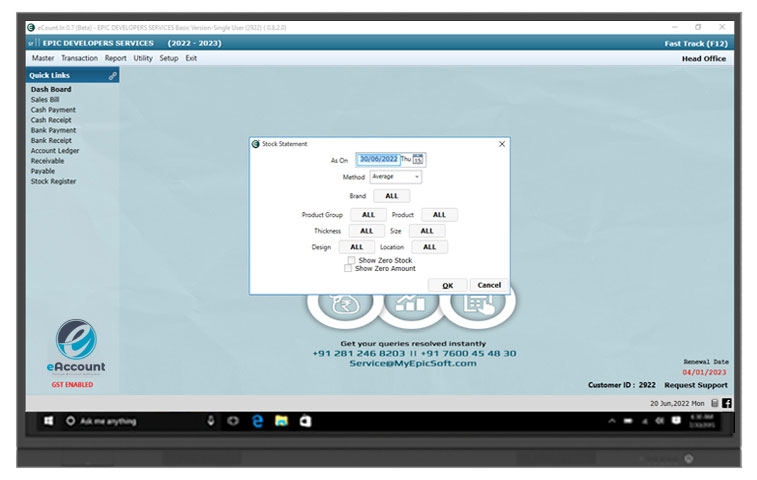
Task: Click the Thickness ALL button
Action: [x=366, y=231]
